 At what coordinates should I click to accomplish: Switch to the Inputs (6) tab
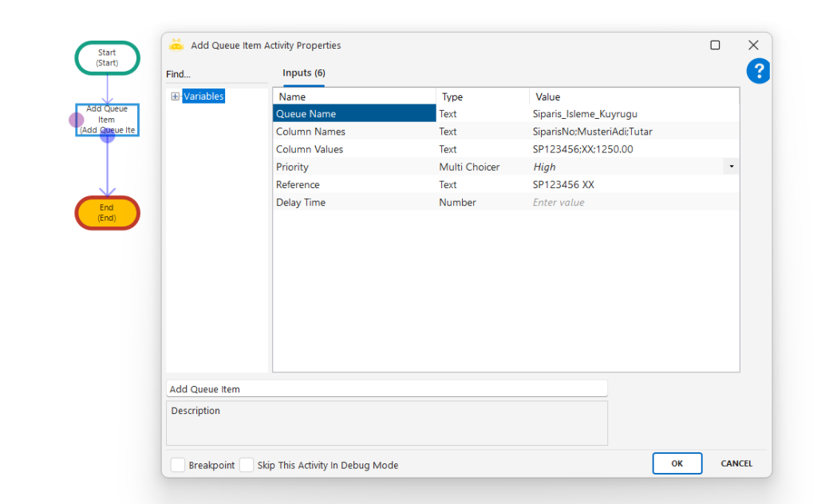(304, 73)
